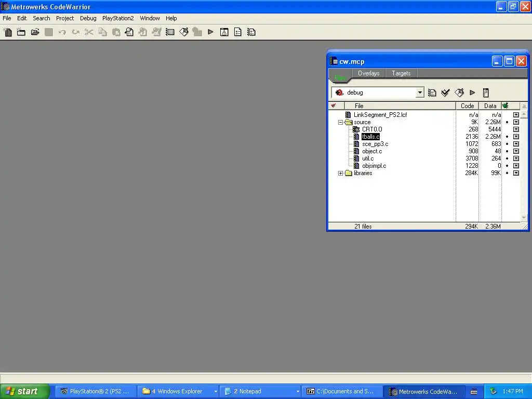The image size is (532, 399).
Task: Open the PlayStation2 menu
Action: 118,18
